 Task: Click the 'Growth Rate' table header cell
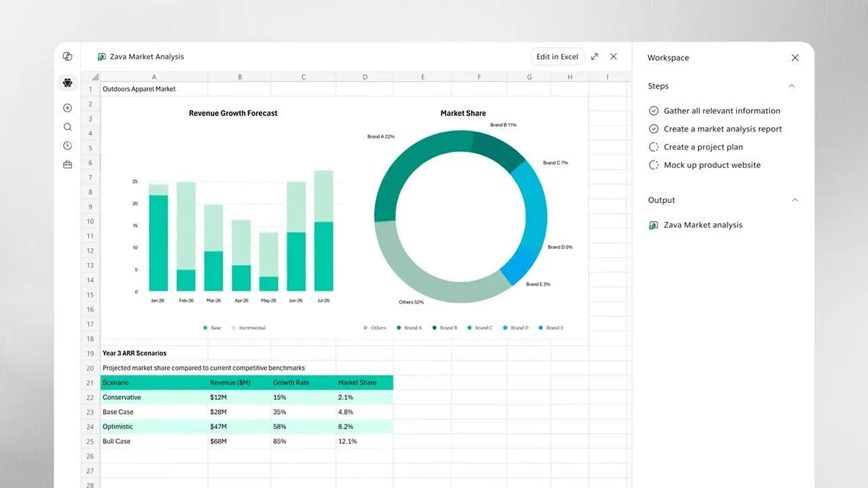(303, 383)
